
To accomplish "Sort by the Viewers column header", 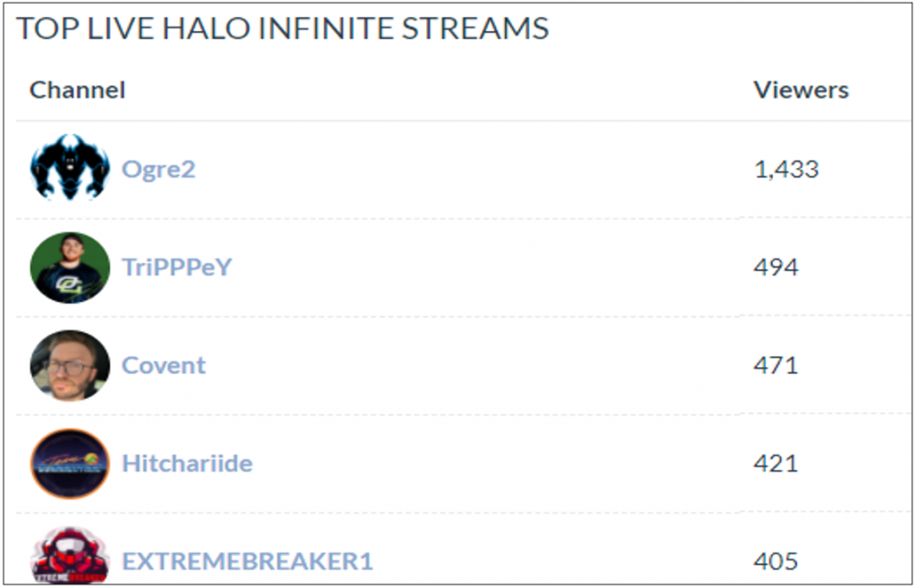I will [802, 90].
